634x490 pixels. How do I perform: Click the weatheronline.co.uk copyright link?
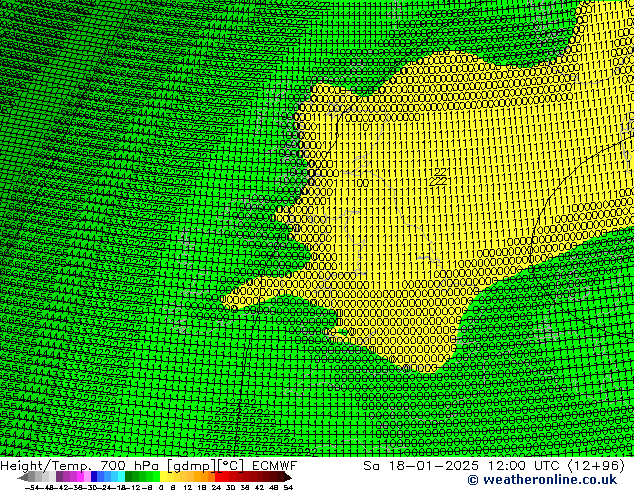click(542, 480)
